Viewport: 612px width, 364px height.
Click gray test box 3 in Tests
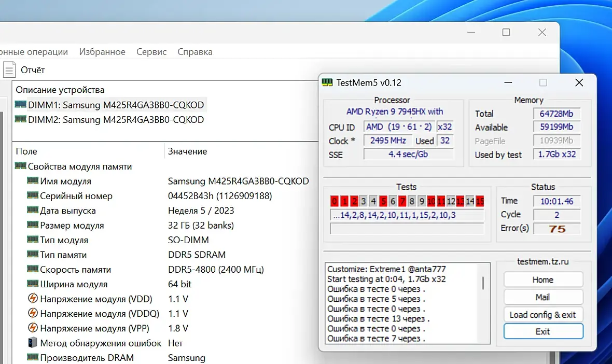pos(364,201)
